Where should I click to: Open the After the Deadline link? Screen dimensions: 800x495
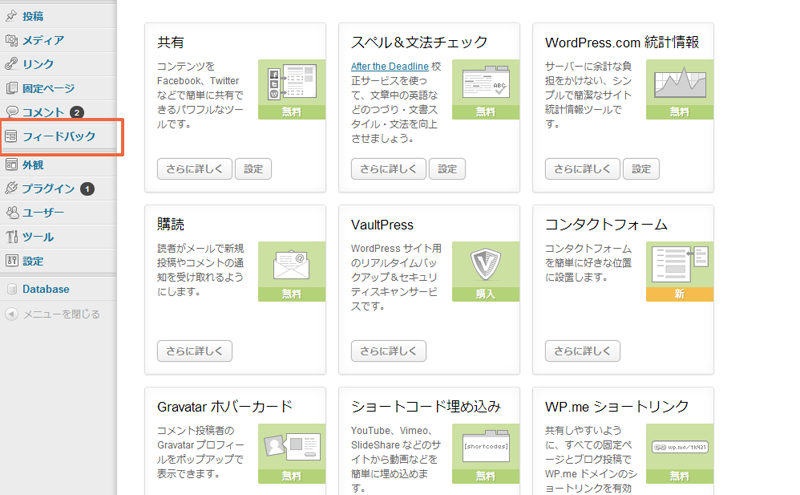pyautogui.click(x=390, y=66)
